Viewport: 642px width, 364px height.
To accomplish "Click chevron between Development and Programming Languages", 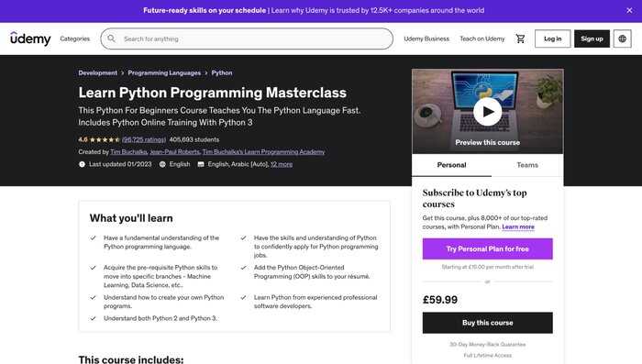I will point(122,72).
